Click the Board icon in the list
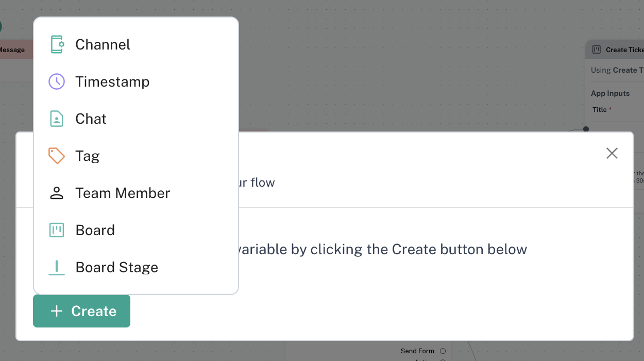This screenshot has width=644, height=361. point(57,230)
